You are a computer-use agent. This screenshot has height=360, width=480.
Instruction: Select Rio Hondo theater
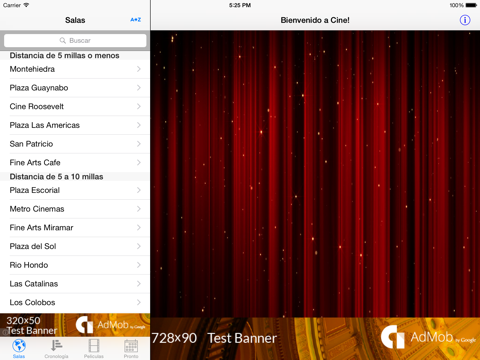[x=75, y=265]
